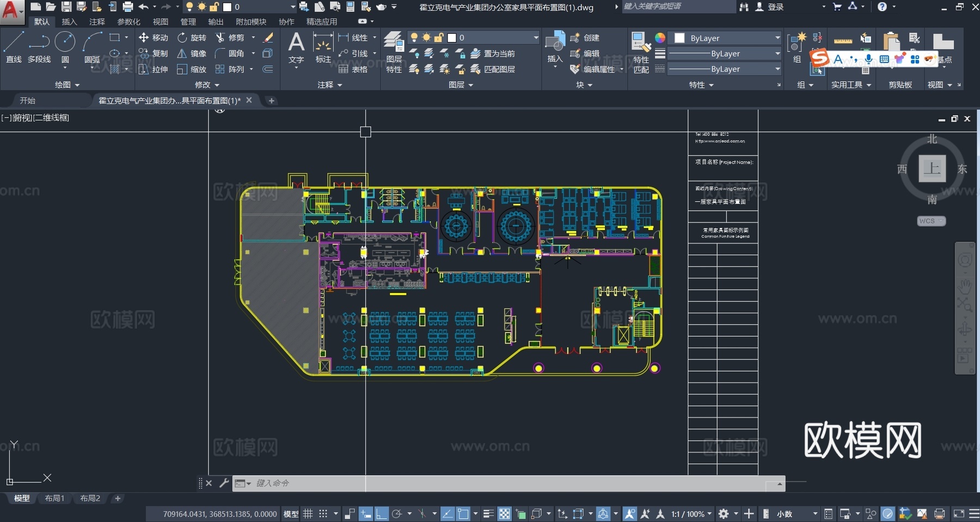Activate the Move (移动) command
This screenshot has height=522, width=980.
pos(154,38)
